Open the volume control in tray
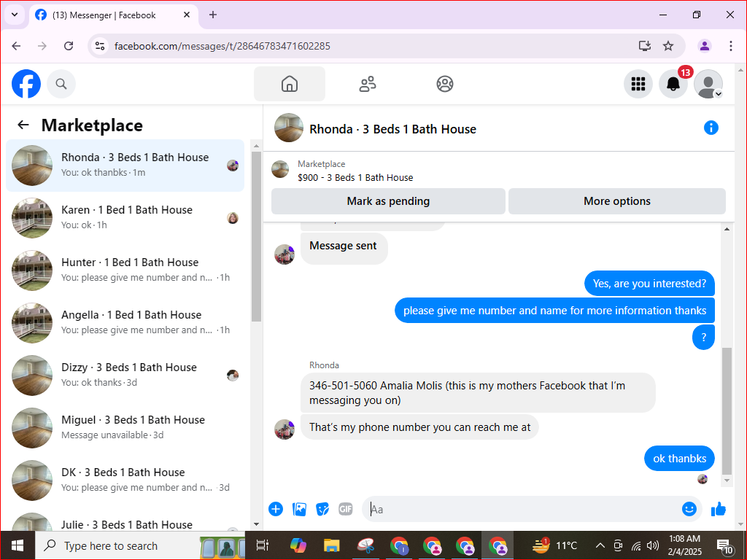The image size is (747, 560). click(653, 545)
